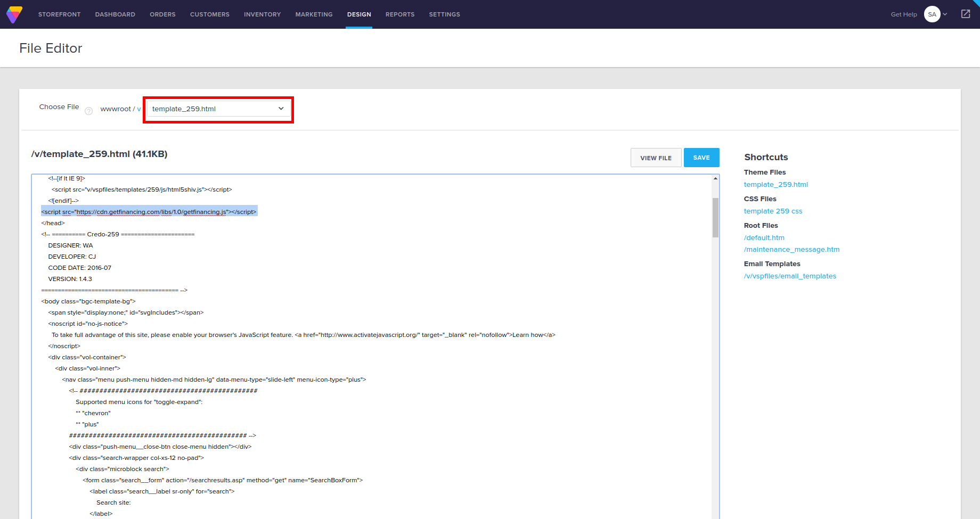Click the div class="microblock search" line
980x519 pixels.
point(123,469)
